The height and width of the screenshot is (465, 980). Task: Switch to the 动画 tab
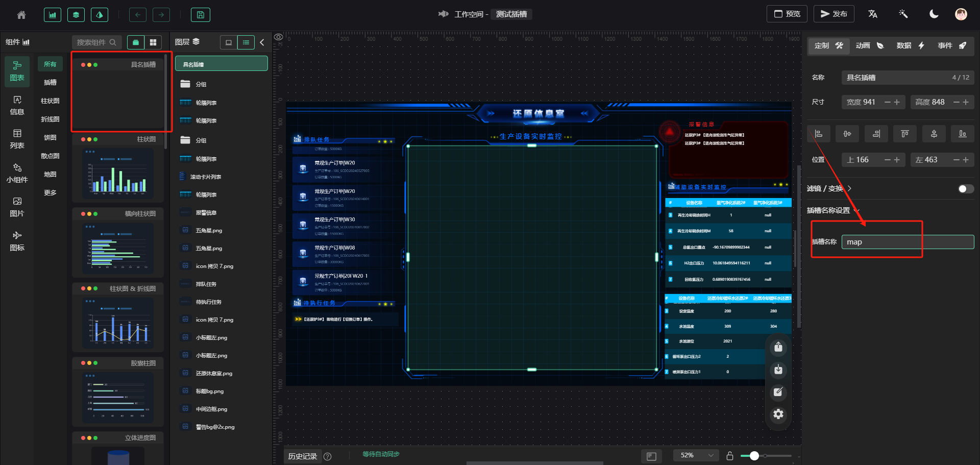click(869, 46)
